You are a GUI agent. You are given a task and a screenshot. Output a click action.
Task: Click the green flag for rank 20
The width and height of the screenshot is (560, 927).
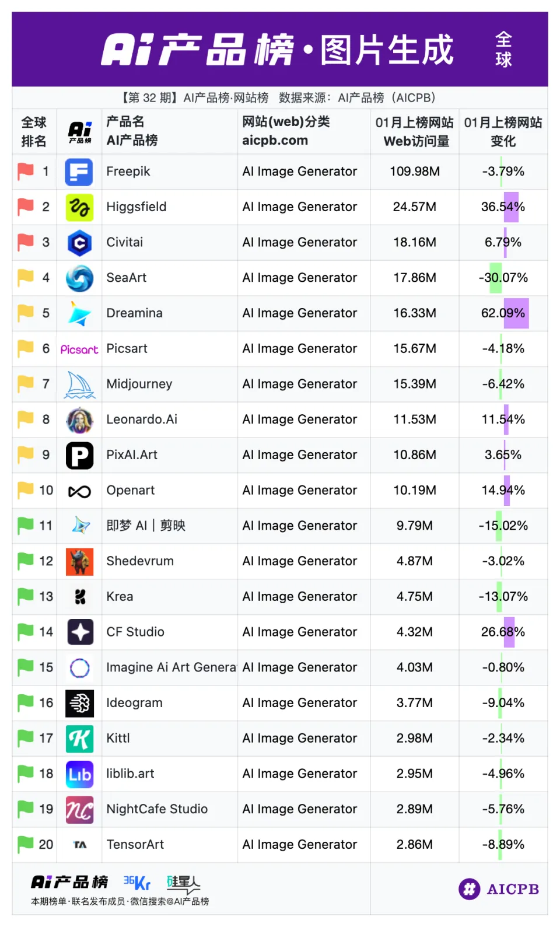coord(26,844)
